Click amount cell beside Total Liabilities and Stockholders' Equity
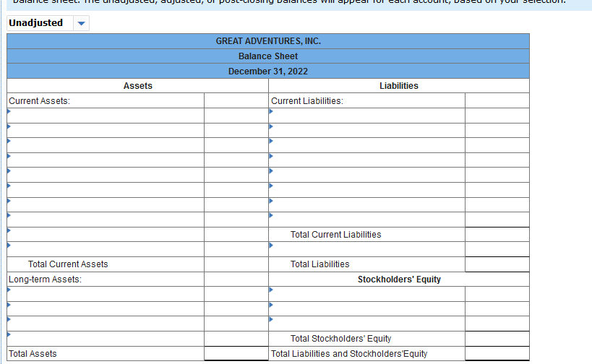 [497, 353]
